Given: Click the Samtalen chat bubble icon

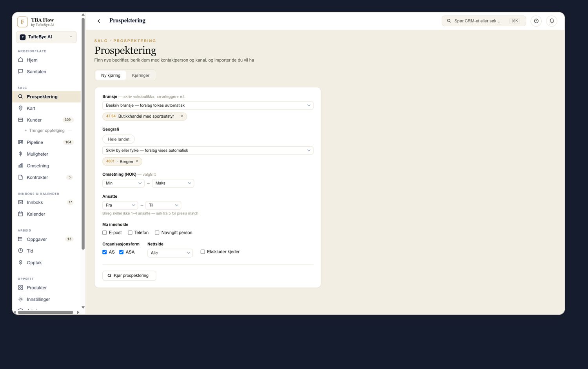Looking at the screenshot, I should coord(21,72).
